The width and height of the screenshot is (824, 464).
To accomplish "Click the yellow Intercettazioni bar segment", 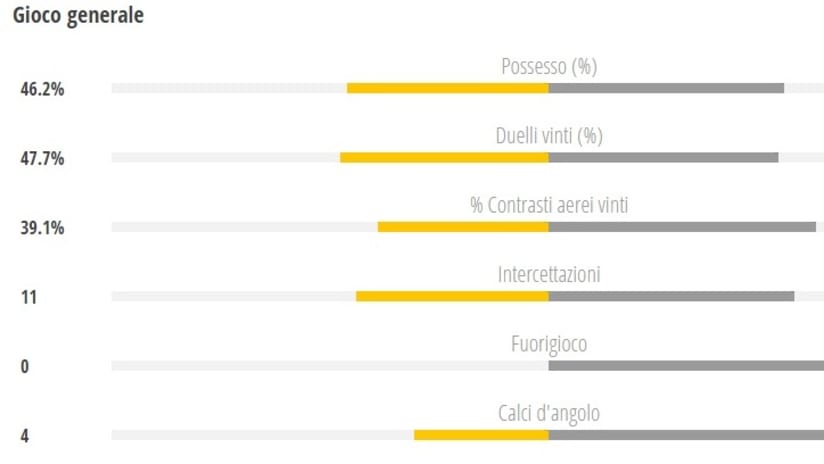I will pos(452,296).
